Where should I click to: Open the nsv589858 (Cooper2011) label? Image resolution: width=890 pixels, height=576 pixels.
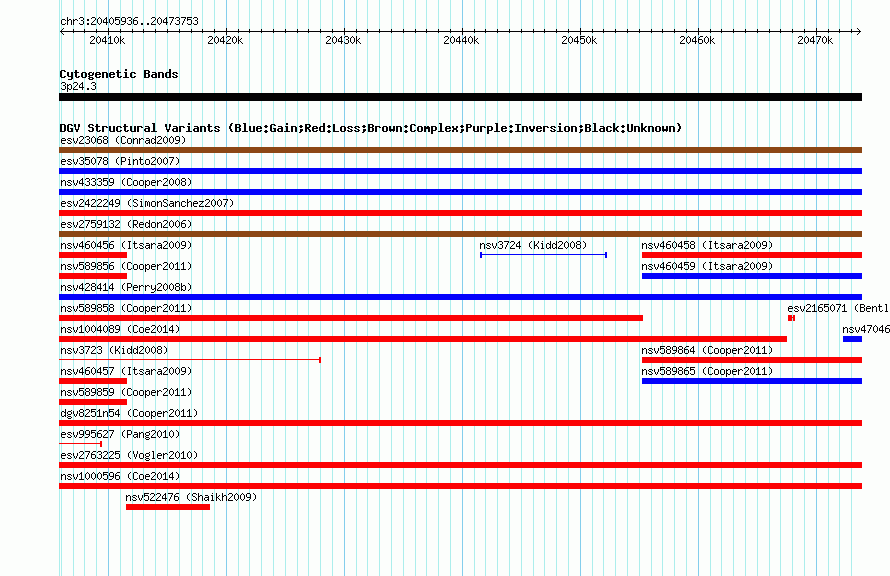126,308
